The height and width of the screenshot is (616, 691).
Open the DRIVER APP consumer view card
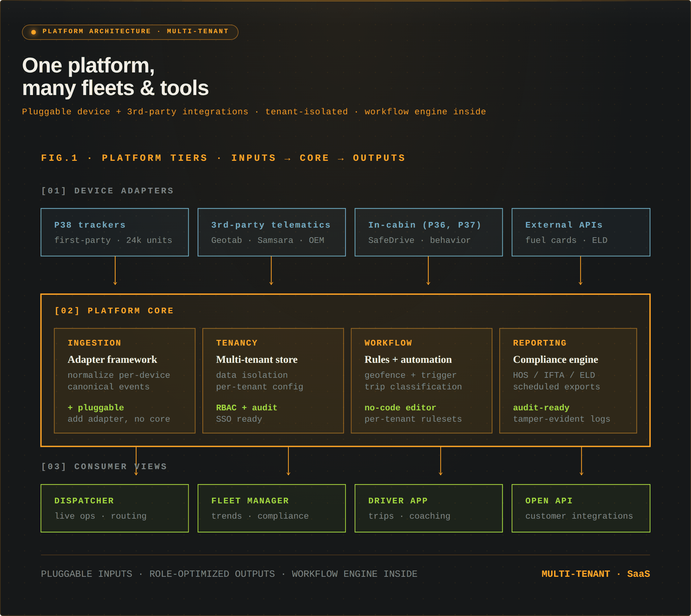coord(429,508)
